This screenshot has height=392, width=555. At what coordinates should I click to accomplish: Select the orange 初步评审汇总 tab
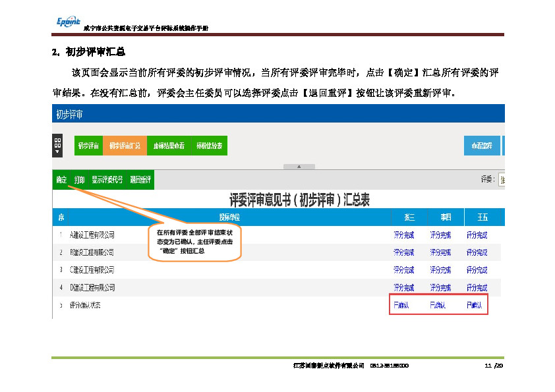[125, 146]
